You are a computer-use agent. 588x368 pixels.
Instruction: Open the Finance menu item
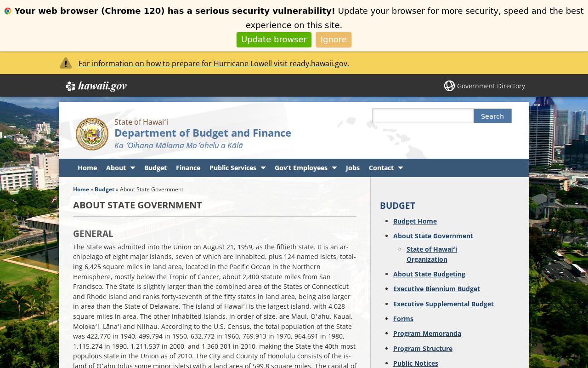point(188,168)
